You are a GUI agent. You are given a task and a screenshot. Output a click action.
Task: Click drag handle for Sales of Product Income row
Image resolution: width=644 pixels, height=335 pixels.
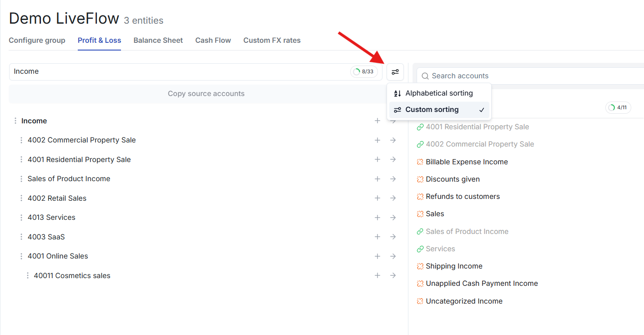[21, 179]
